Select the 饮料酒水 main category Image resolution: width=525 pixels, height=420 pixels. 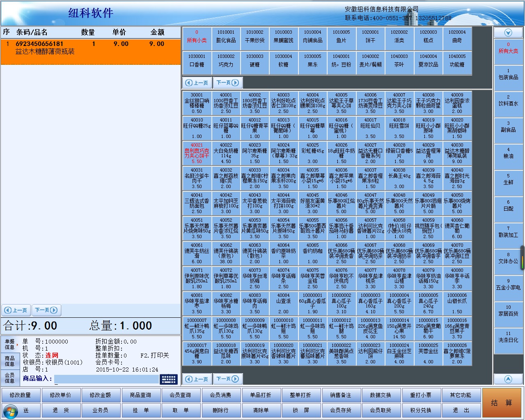508,101
